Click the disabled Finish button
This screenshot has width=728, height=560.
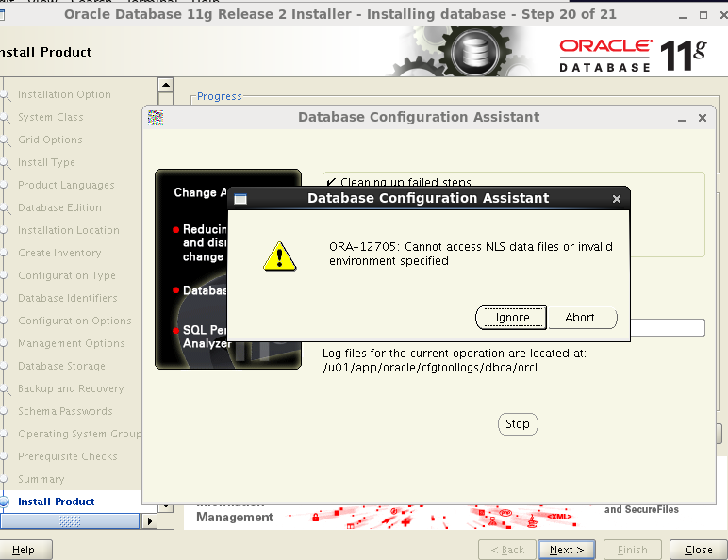632,550
